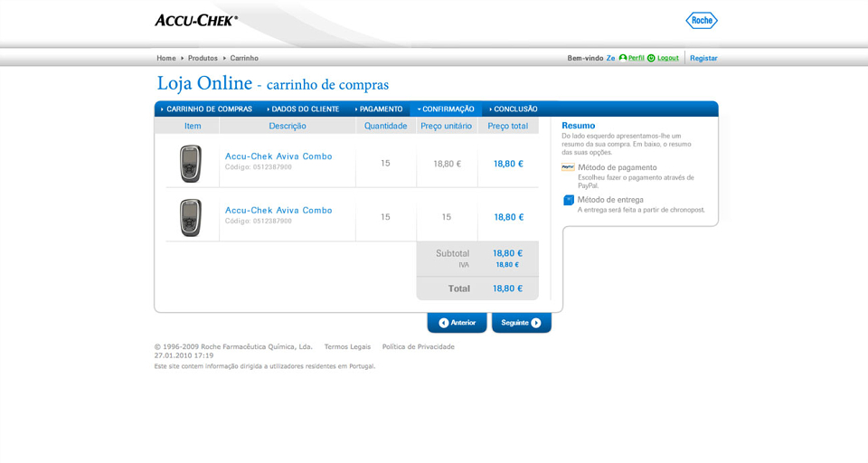Click the Roche hexagon logo
The image size is (868, 463).
(702, 21)
